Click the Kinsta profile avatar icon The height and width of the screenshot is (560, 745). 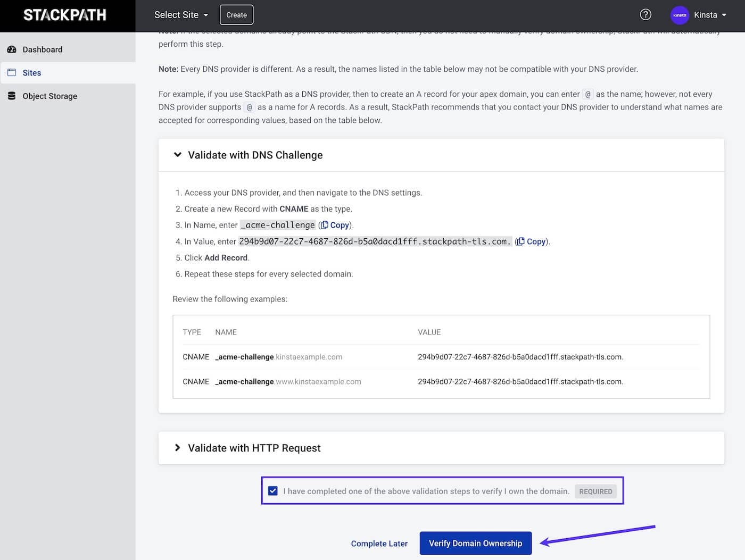click(x=680, y=15)
